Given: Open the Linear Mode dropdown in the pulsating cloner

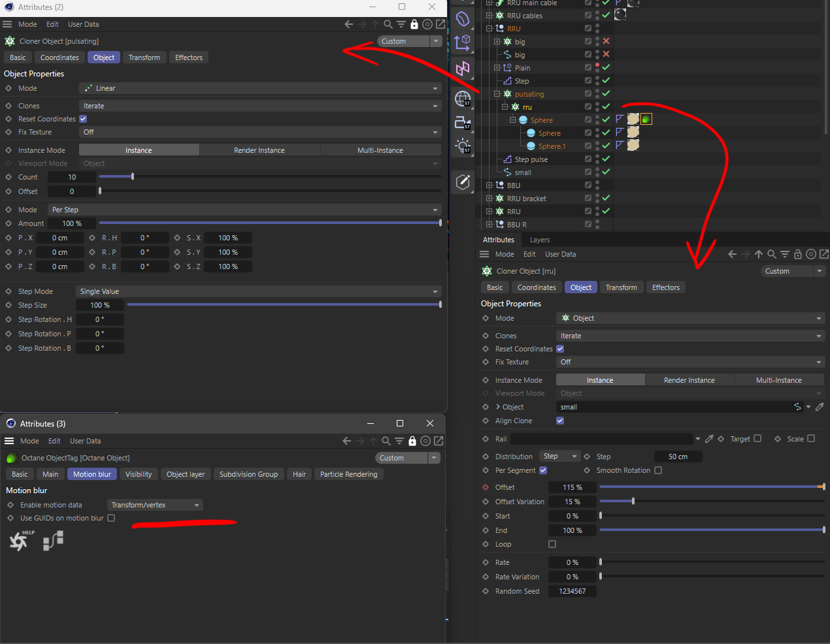Looking at the screenshot, I should click(x=260, y=88).
